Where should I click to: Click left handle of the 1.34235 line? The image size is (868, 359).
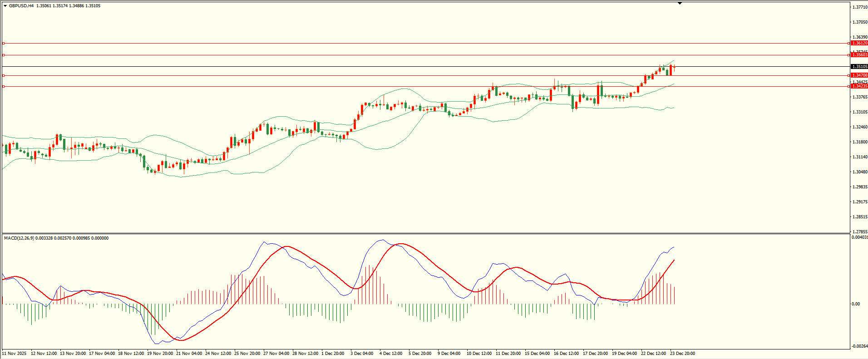(x=4, y=86)
